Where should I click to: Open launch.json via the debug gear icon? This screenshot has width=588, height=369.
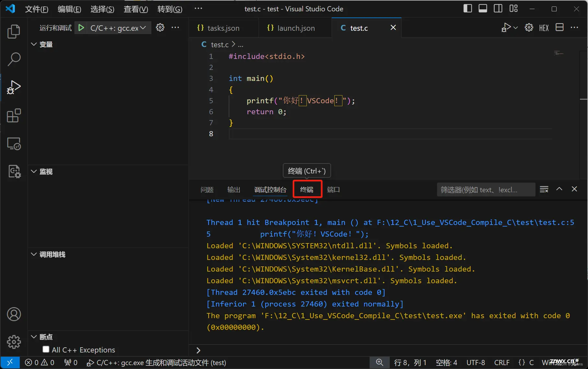160,28
